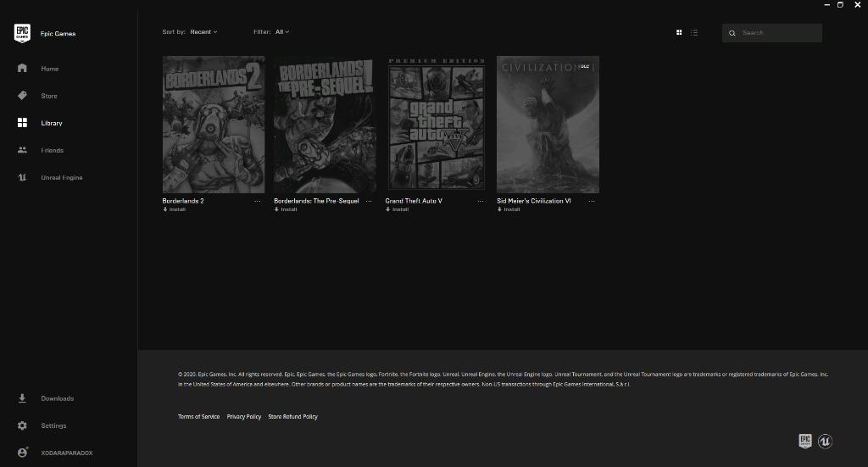Screen dimensions: 868x467
Task: Click the Search input field
Action: 771,33
